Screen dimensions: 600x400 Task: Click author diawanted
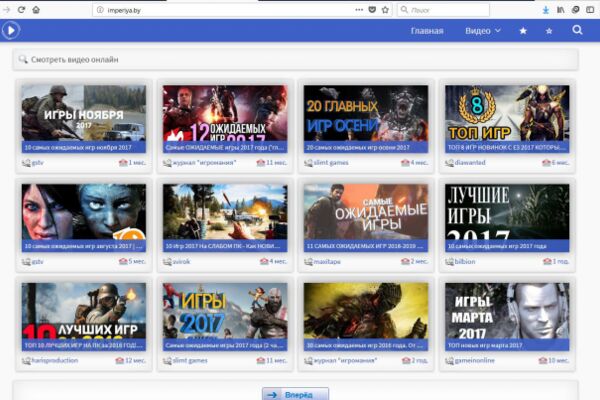click(x=470, y=163)
